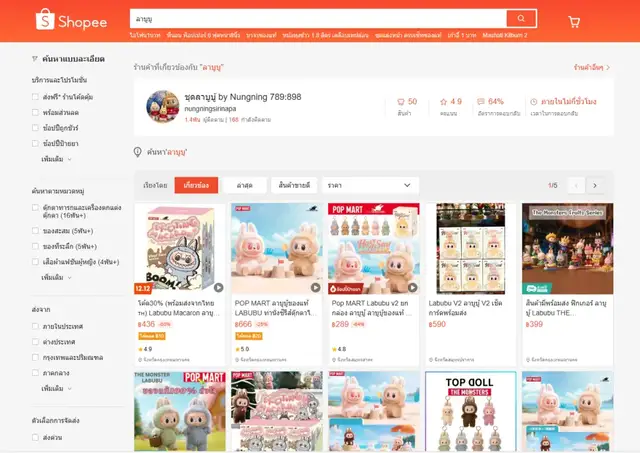Click the page indicator 1/5

[553, 185]
